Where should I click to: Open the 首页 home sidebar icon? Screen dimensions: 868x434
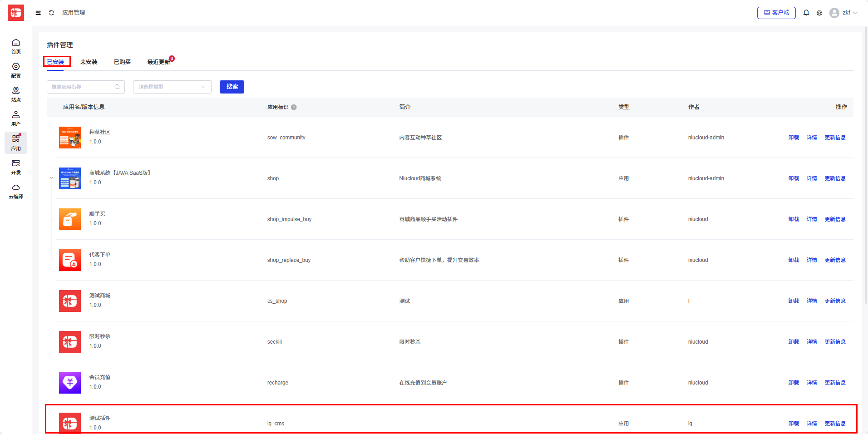(16, 46)
